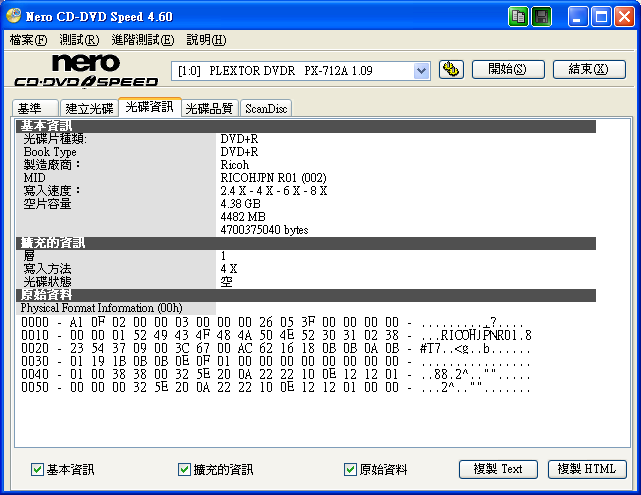Click the hex row starting with 0030
The width and height of the screenshot is (641, 495).
click(x=275, y=361)
